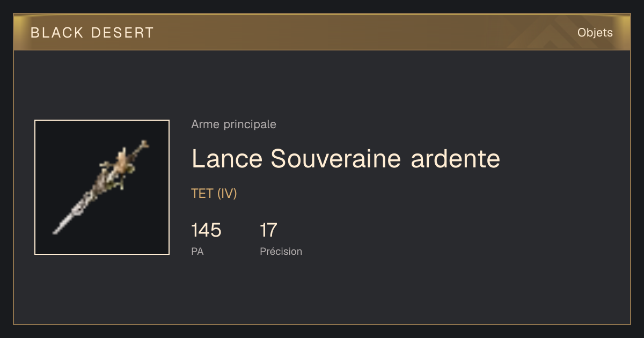Click the Précision stat label
The image size is (644, 338).
(281, 251)
